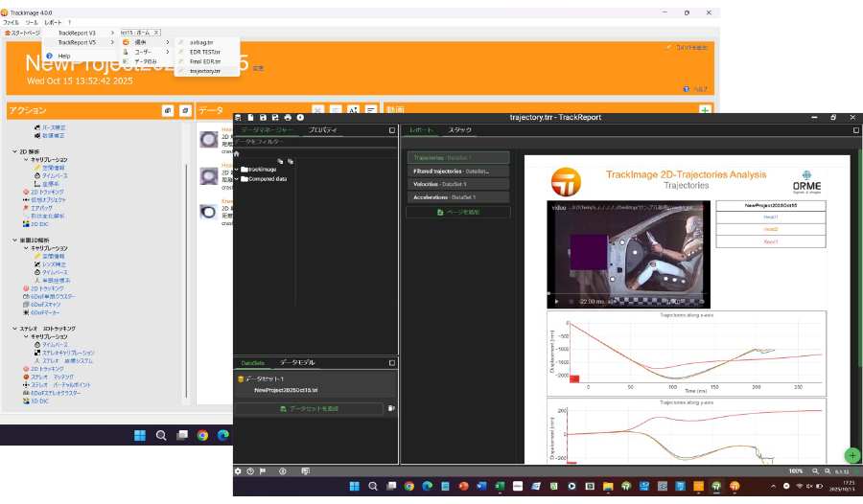This screenshot has height=504, width=863.
Task: Maximize the データマネージャー panel with the square toggle
Action: pyautogui.click(x=391, y=129)
